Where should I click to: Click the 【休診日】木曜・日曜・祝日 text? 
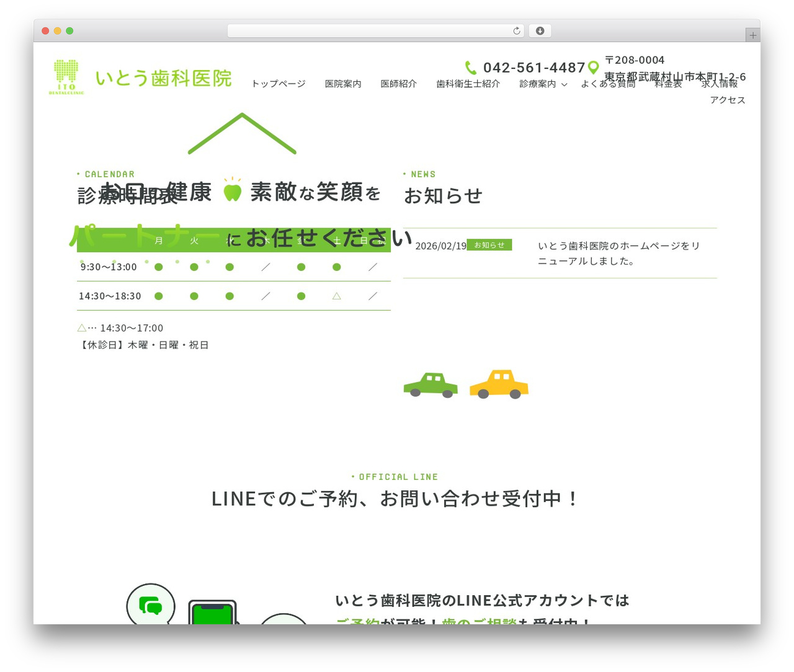pos(143,345)
